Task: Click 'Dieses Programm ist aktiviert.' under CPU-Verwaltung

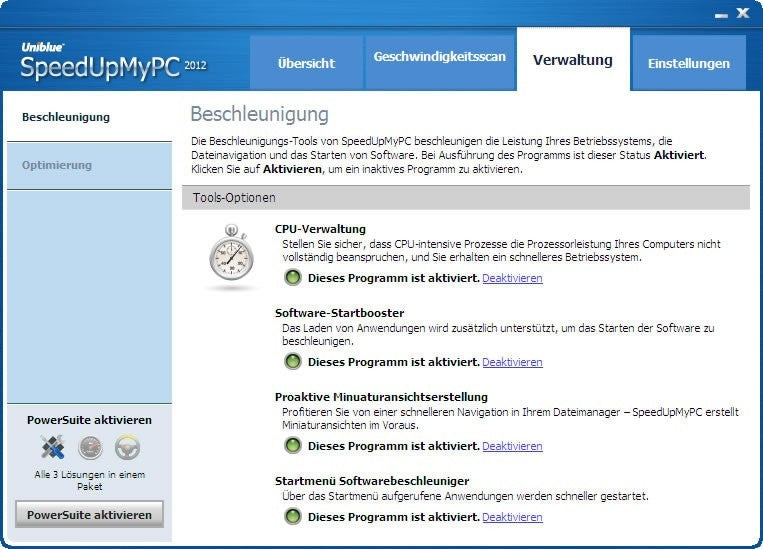Action: pyautogui.click(x=394, y=278)
